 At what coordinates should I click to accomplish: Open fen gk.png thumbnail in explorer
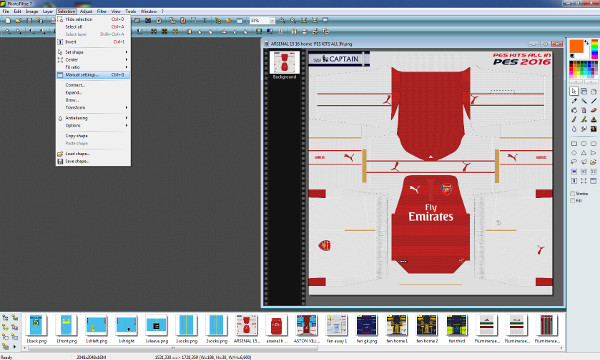point(367,325)
